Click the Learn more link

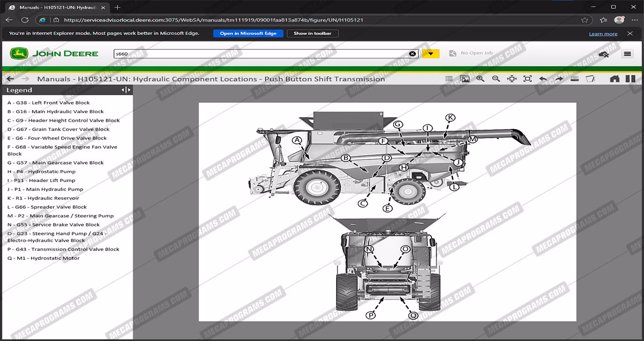(603, 34)
